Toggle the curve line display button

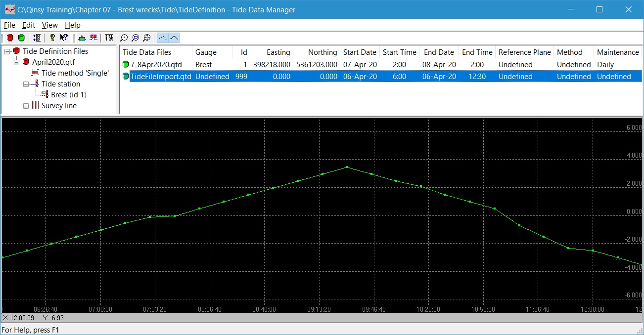point(174,38)
